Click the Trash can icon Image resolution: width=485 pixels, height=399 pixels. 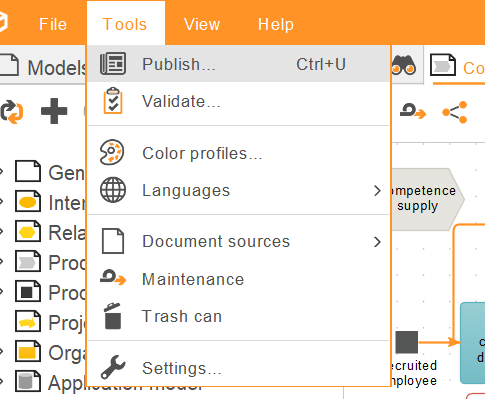pyautogui.click(x=113, y=316)
